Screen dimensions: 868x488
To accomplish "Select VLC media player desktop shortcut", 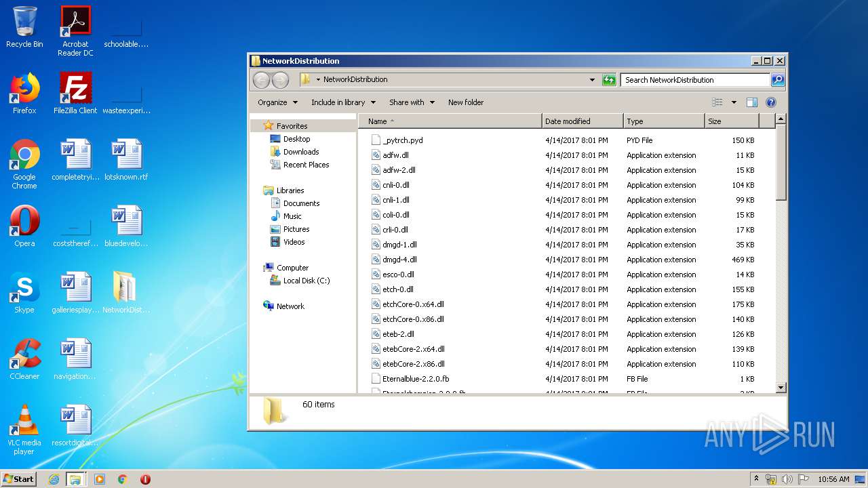I will click(x=24, y=430).
